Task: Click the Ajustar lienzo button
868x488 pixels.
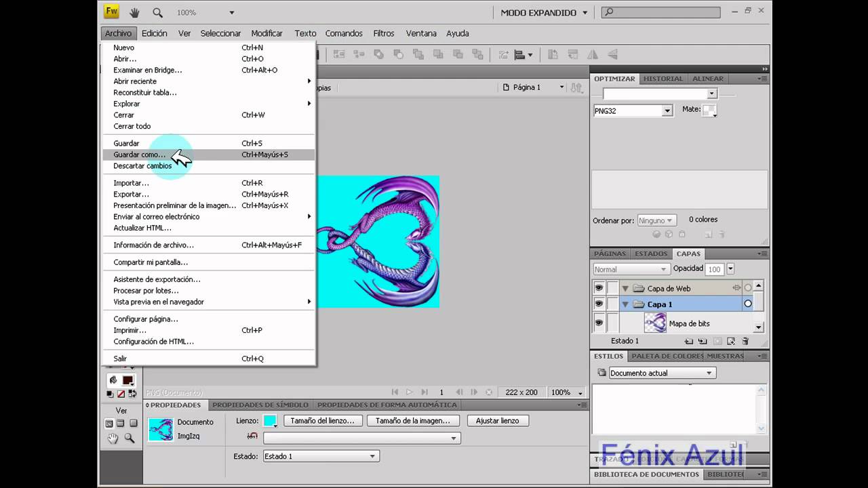Action: click(x=497, y=421)
